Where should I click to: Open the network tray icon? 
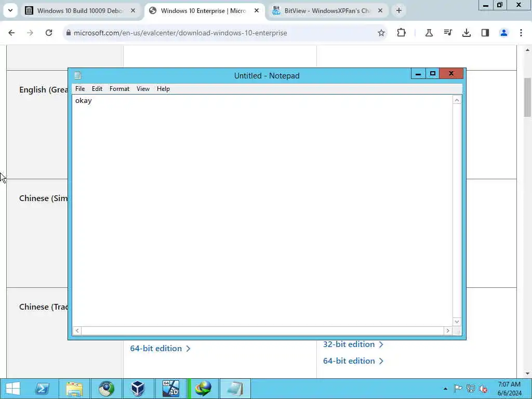pos(471,389)
